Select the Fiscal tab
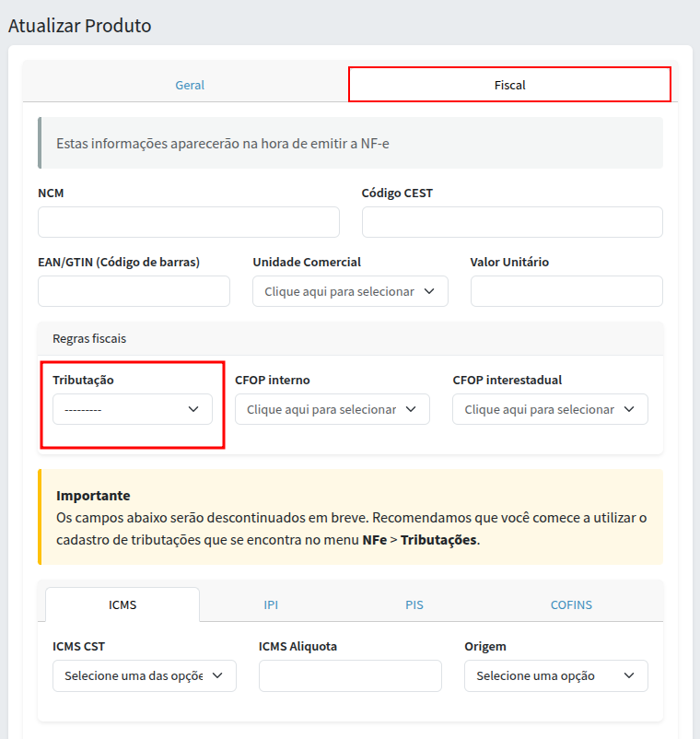The width and height of the screenshot is (700, 739). pos(509,85)
